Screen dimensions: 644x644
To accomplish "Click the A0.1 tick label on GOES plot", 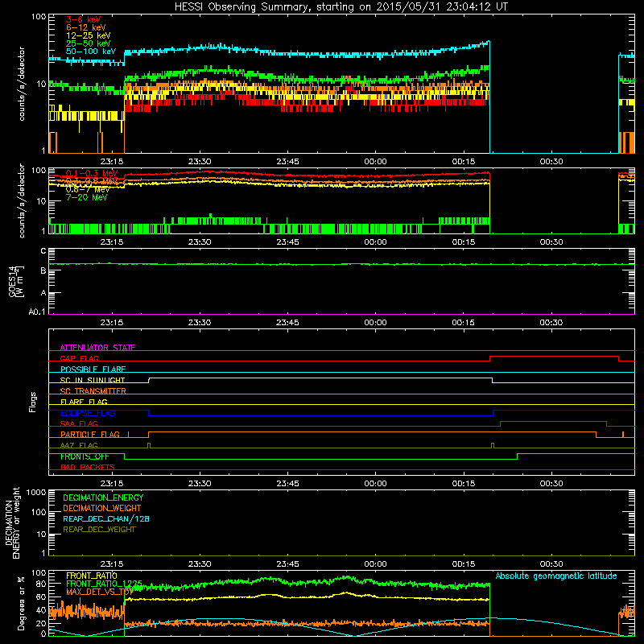I will [x=37, y=312].
